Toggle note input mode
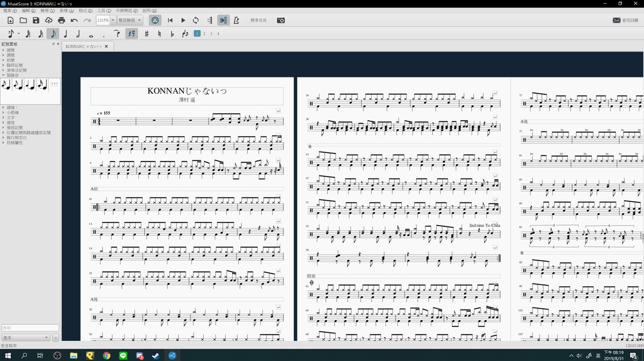The image size is (644, 361). (x=11, y=34)
